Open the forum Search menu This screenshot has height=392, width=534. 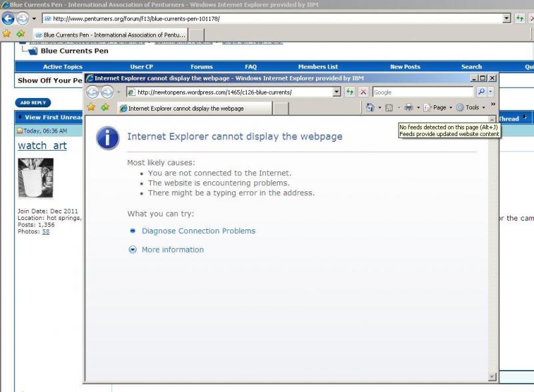coord(472,67)
